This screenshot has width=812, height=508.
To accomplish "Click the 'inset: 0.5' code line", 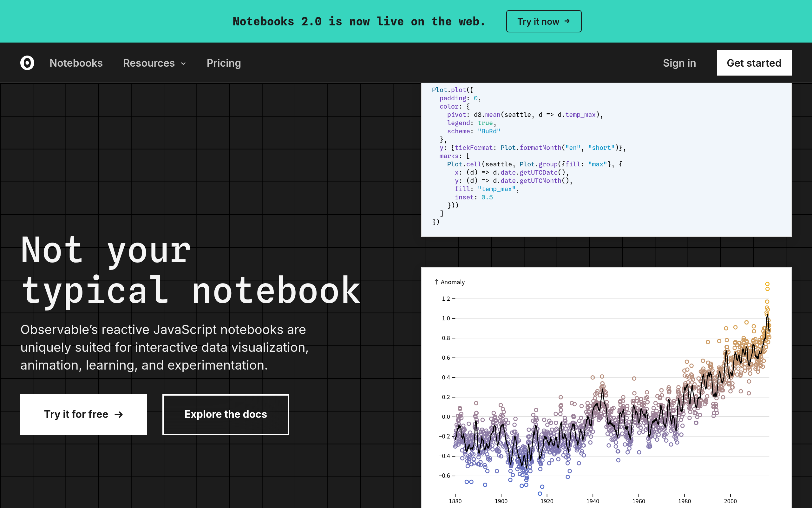I will point(474,197).
